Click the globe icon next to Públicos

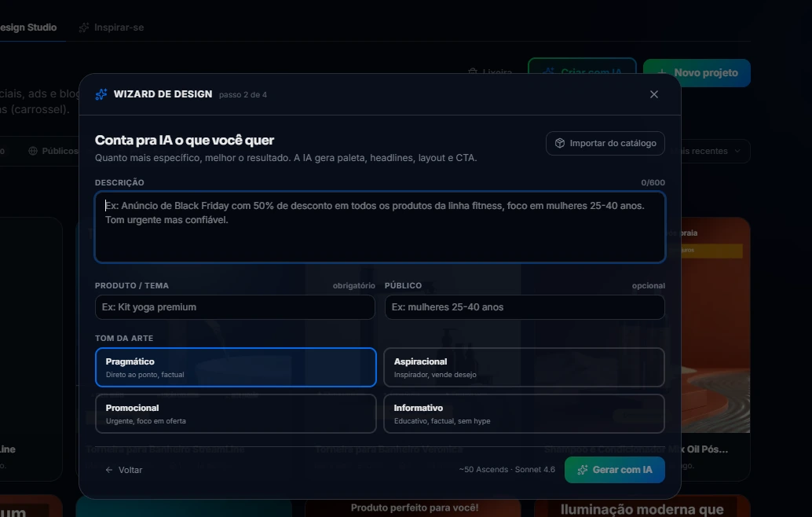pos(33,151)
